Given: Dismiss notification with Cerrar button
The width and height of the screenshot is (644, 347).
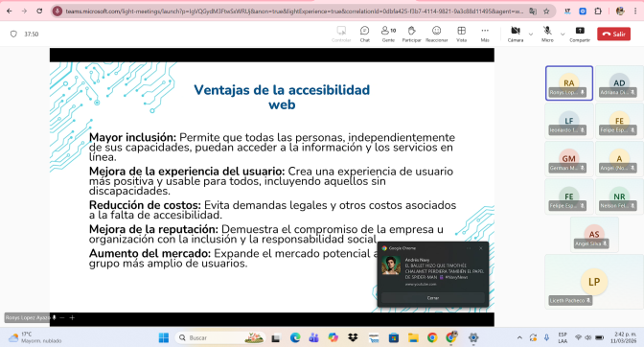Looking at the screenshot, I should click(433, 298).
